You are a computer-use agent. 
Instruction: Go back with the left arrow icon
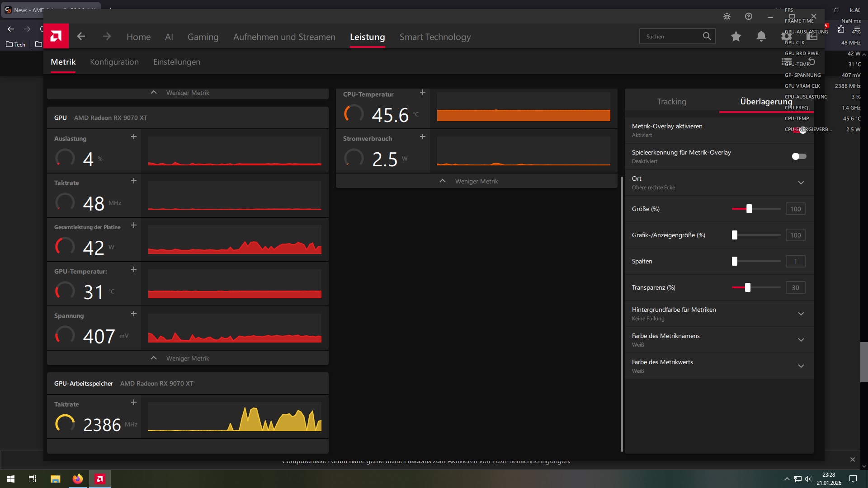pyautogui.click(x=81, y=36)
